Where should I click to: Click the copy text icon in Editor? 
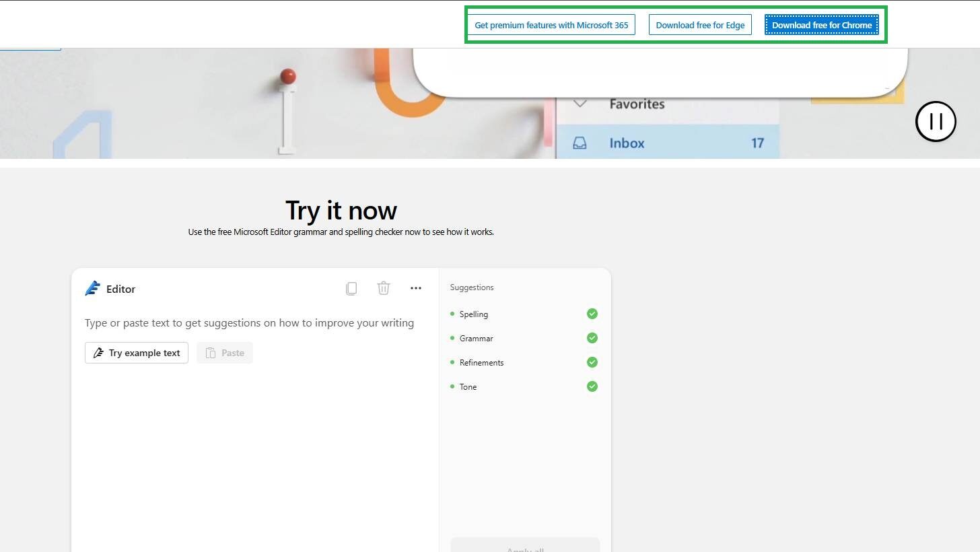point(351,289)
